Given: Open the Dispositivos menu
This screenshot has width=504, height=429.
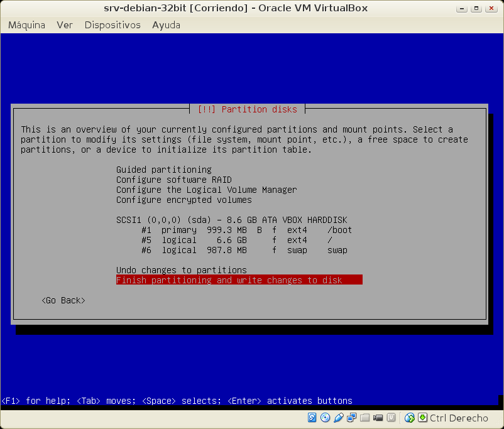Looking at the screenshot, I should [x=112, y=25].
